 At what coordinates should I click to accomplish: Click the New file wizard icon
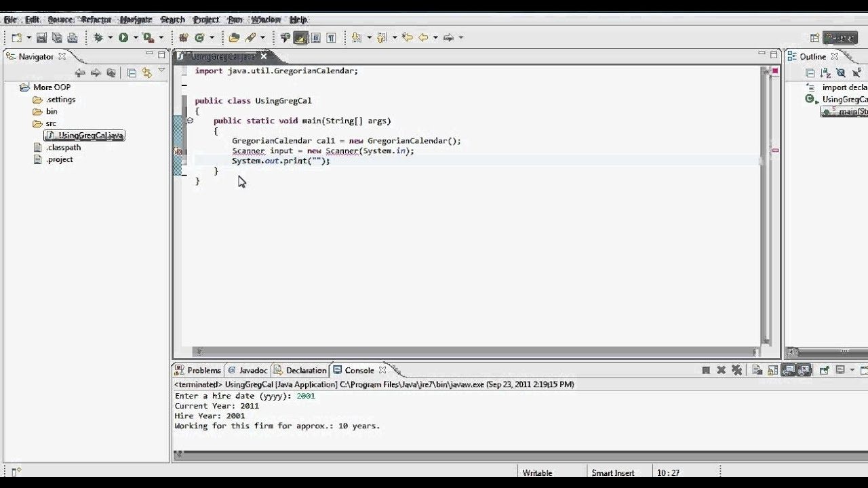[x=16, y=38]
